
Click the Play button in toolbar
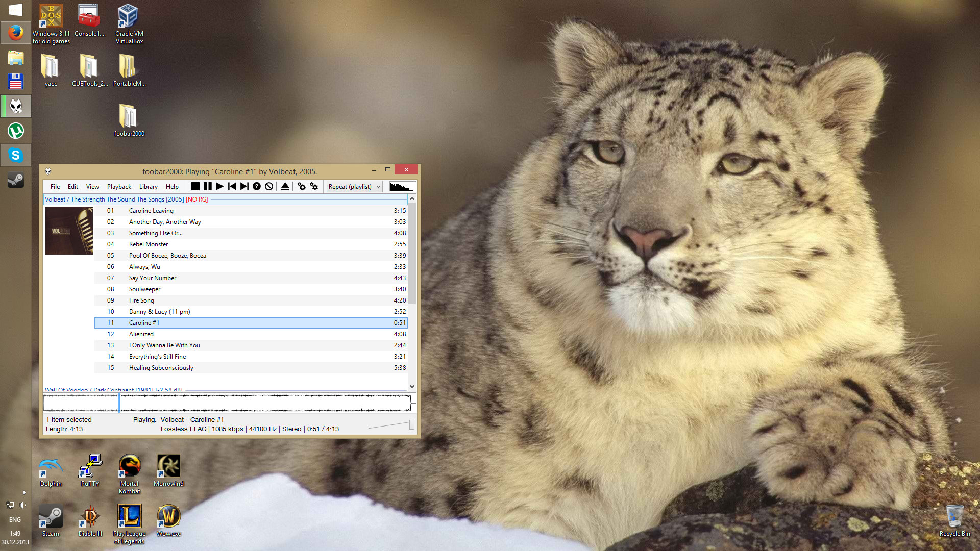(x=219, y=187)
